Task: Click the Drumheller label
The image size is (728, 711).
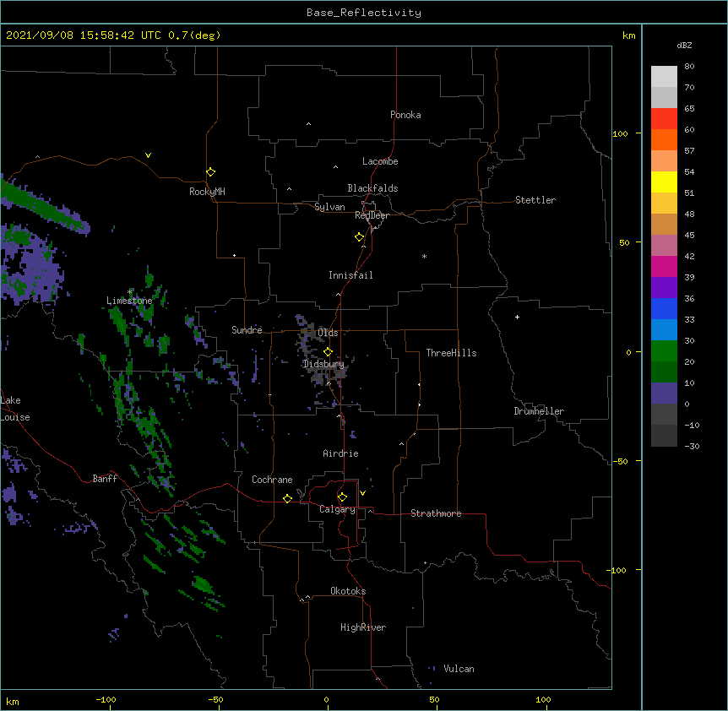Action: (x=539, y=411)
